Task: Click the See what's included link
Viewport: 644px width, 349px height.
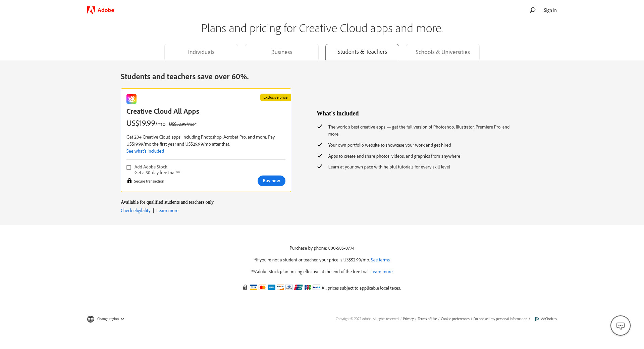Action: (145, 151)
